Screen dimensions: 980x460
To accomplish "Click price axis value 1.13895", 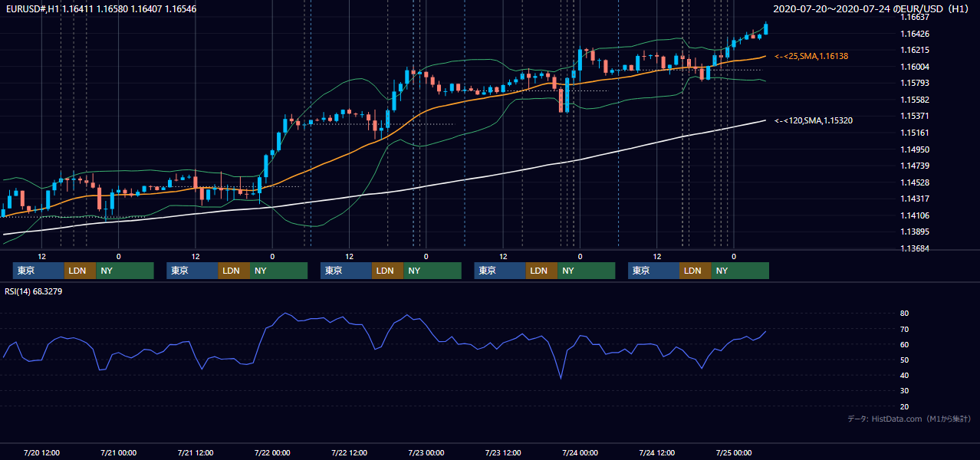I will 915,232.
